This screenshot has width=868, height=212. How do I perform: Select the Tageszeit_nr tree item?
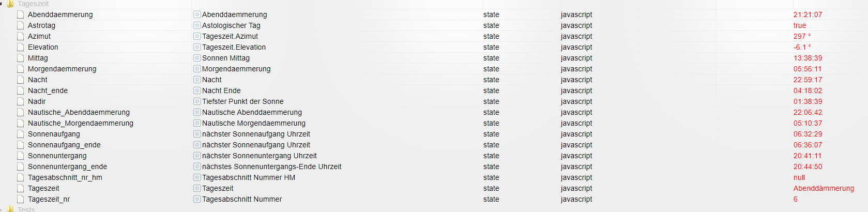(49, 199)
